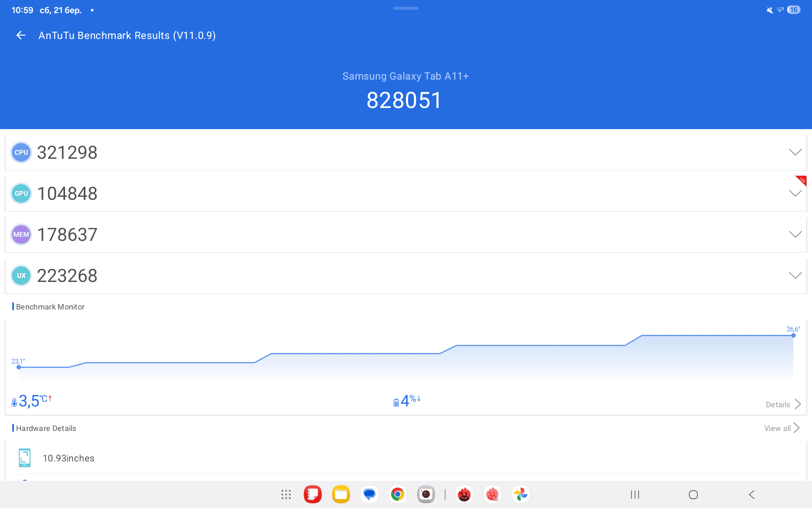Open Benchmark Monitor Details
The image size is (812, 508).
click(x=783, y=404)
